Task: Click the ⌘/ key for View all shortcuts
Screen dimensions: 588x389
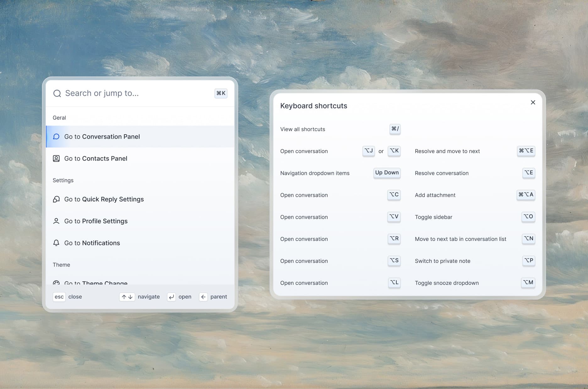Action: pos(395,129)
